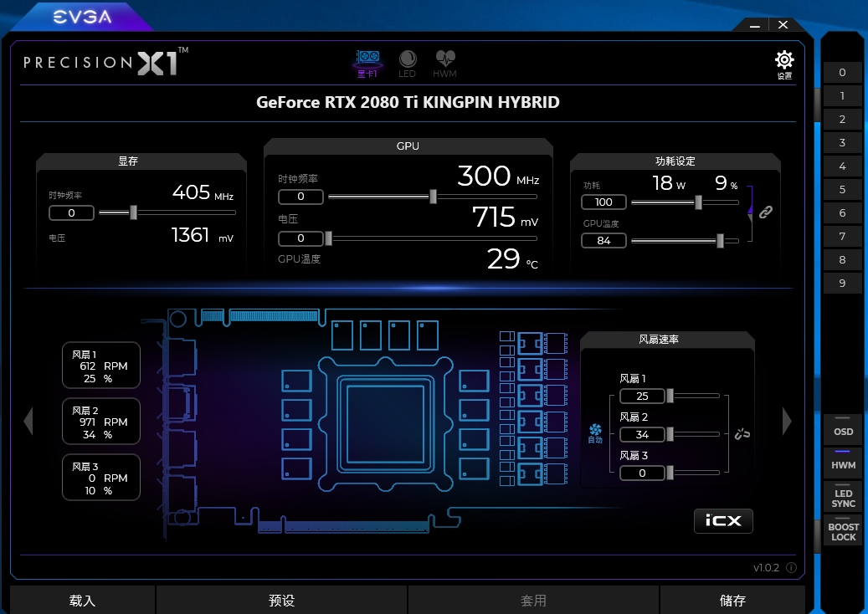This screenshot has height=614, width=868.
Task: Click the fan 1 speed slider handle
Action: click(x=670, y=396)
